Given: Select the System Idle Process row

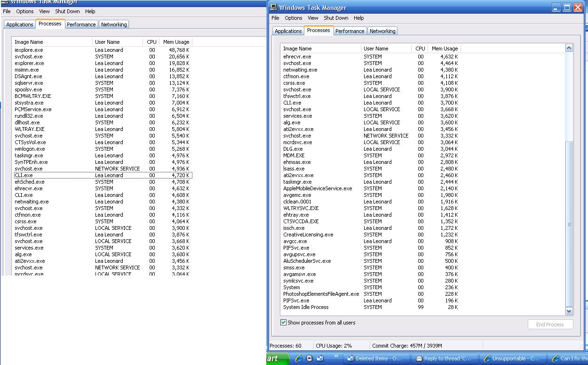Looking at the screenshot, I should click(306, 307).
